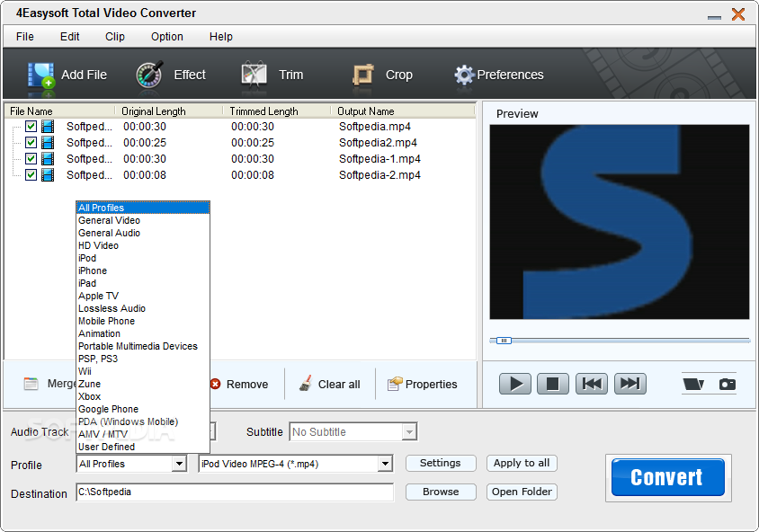Stop the preview playback
The height and width of the screenshot is (532, 759).
point(553,384)
